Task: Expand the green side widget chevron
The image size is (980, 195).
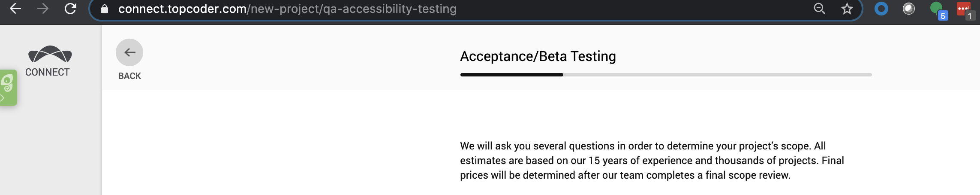Action: click(x=3, y=98)
